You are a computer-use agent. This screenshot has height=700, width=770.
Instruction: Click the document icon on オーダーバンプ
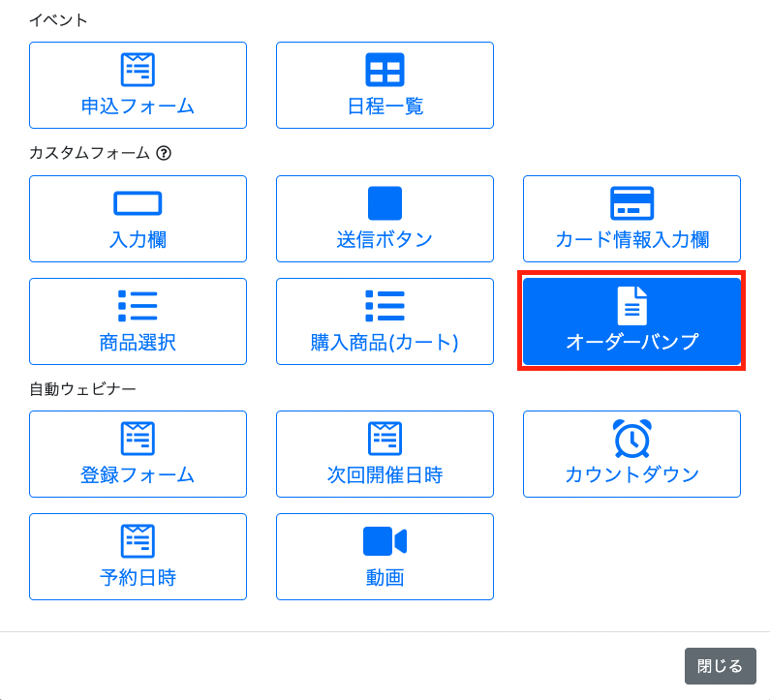(631, 306)
